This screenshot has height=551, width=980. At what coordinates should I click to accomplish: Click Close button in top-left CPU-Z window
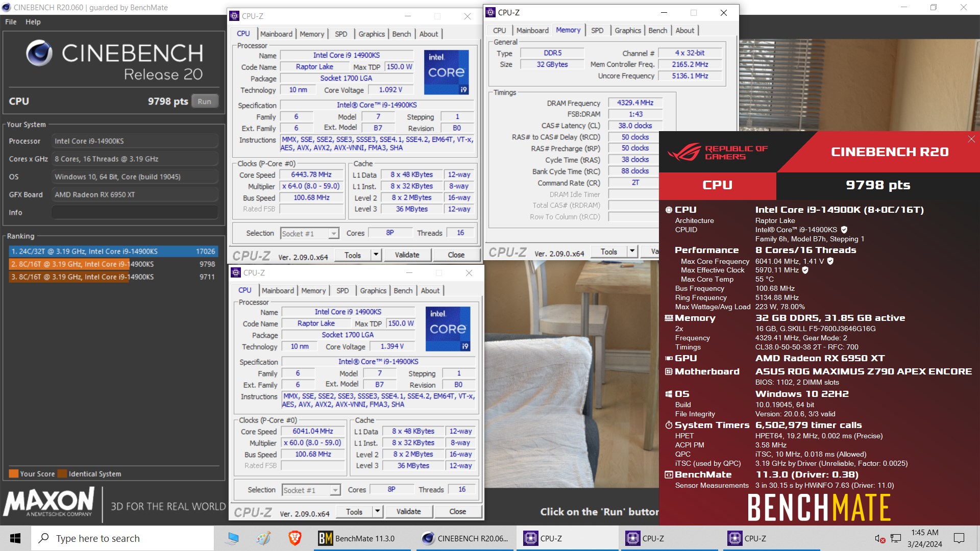click(456, 255)
